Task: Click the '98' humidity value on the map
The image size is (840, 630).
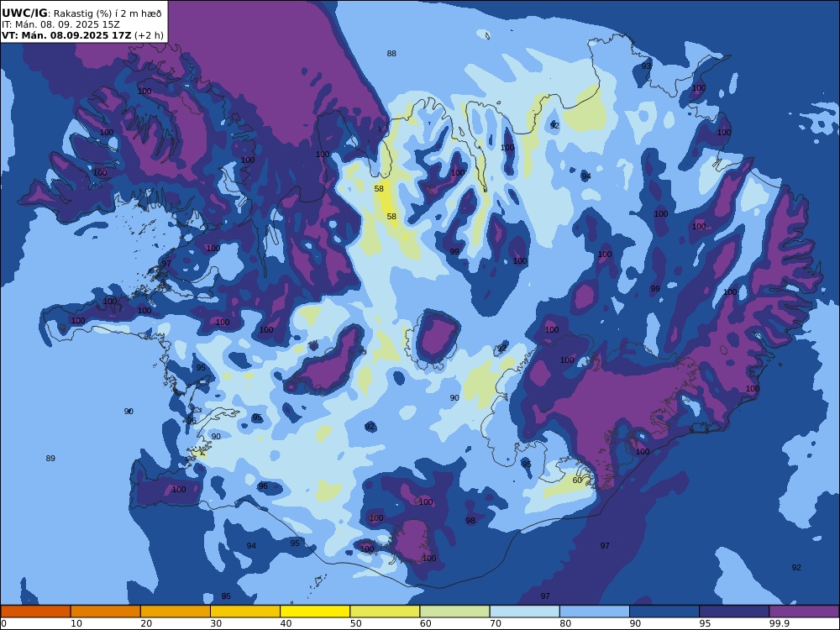Action: 470,520
